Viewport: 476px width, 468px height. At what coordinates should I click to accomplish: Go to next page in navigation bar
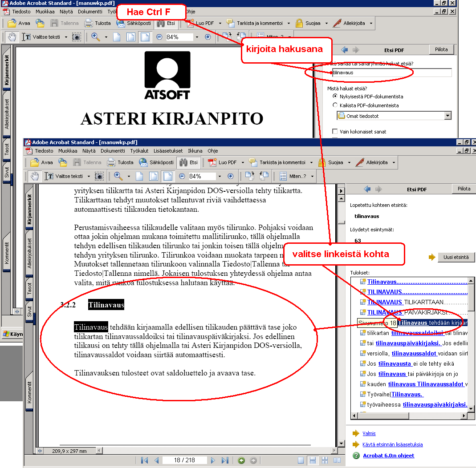point(213,460)
